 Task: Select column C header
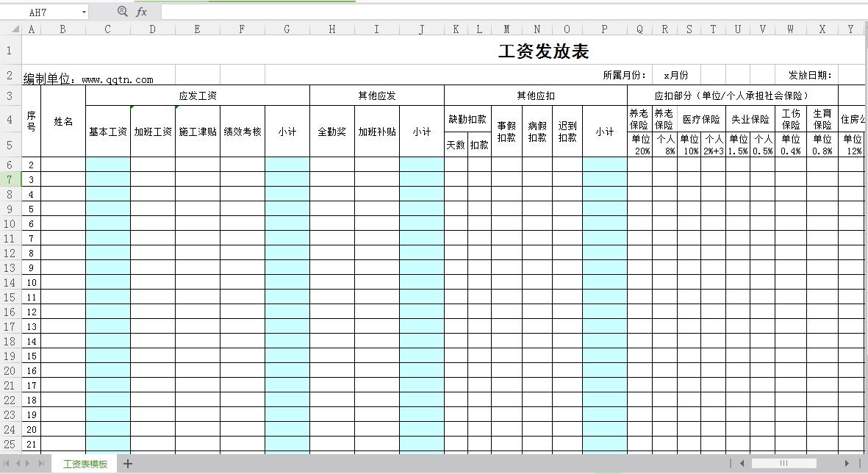(x=107, y=29)
